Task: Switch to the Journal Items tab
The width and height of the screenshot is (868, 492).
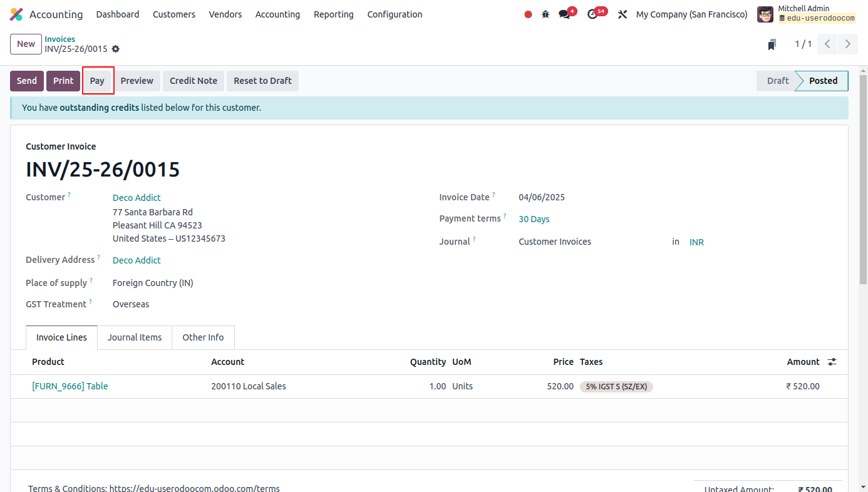Action: pyautogui.click(x=135, y=337)
